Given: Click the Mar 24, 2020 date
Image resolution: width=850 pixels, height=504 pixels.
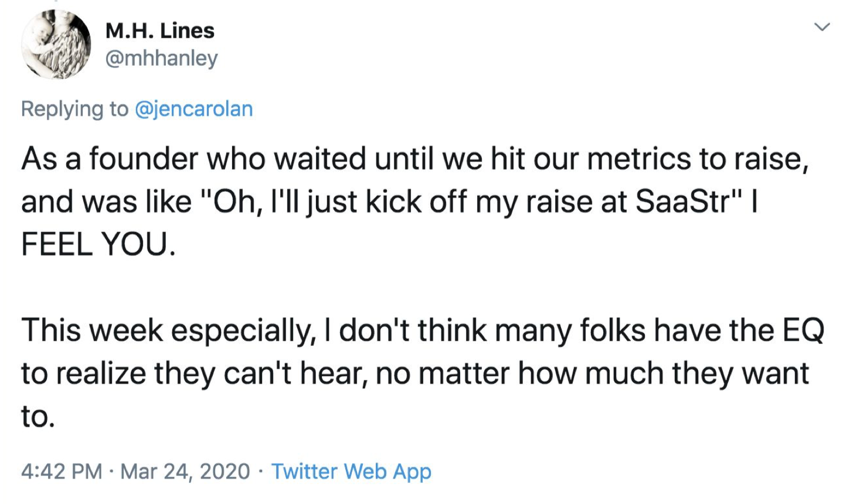Looking at the screenshot, I should (185, 471).
